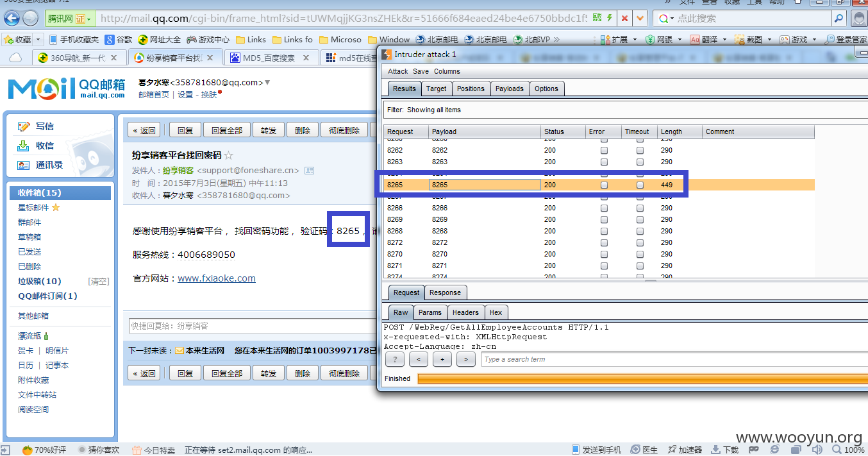Switch to the Positions tab in Intruder
The width and height of the screenshot is (868, 456).
click(x=471, y=89)
